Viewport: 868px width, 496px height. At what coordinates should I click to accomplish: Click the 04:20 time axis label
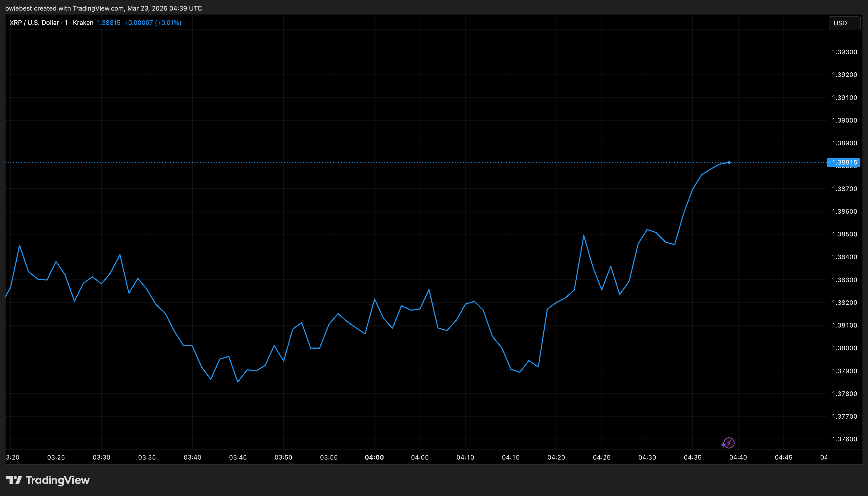[x=556, y=457]
